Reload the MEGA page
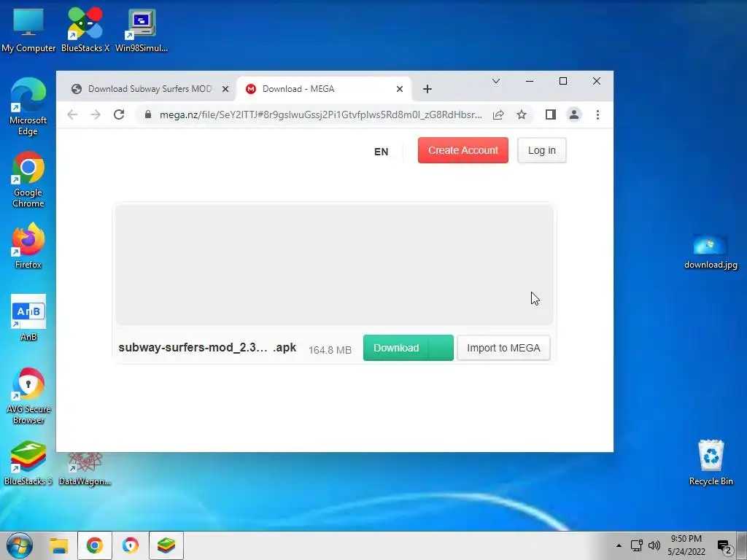Screen dimensions: 747x560 [x=119, y=114]
